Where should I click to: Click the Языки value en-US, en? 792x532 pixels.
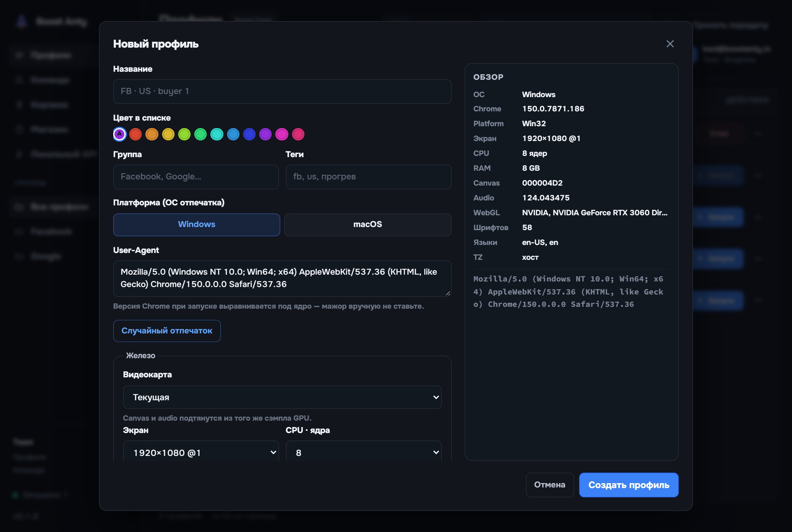[540, 242]
